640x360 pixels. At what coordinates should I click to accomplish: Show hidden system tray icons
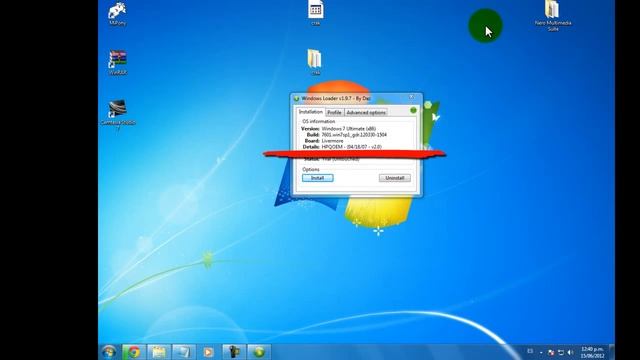541,353
